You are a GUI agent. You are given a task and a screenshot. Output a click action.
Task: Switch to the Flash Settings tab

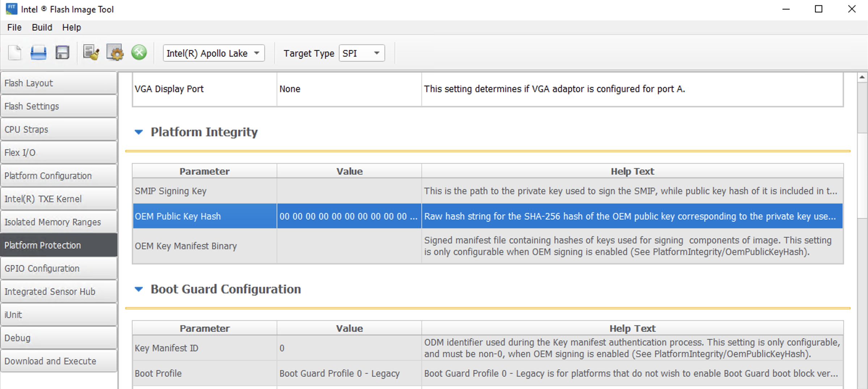[59, 106]
